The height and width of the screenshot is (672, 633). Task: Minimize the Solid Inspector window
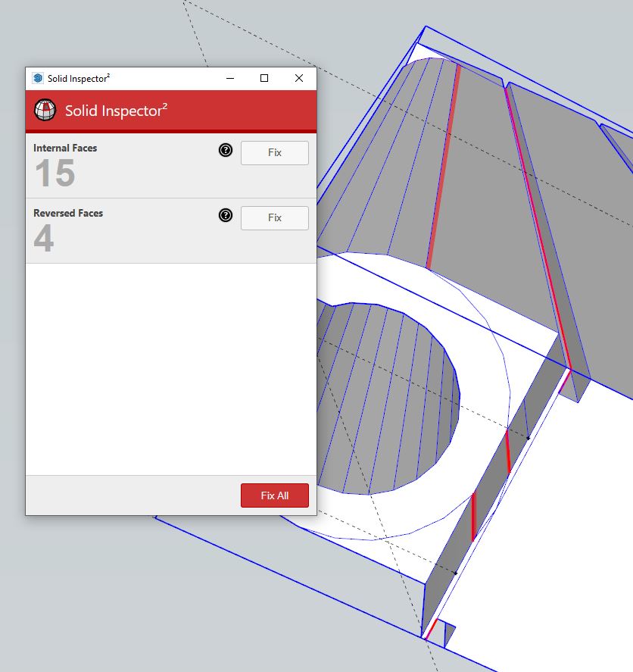click(229, 78)
